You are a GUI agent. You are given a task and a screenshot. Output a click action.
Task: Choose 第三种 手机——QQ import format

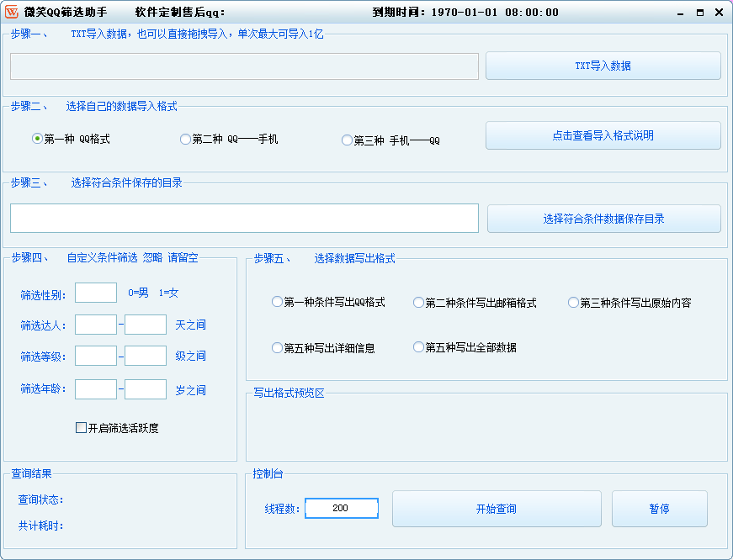[346, 140]
